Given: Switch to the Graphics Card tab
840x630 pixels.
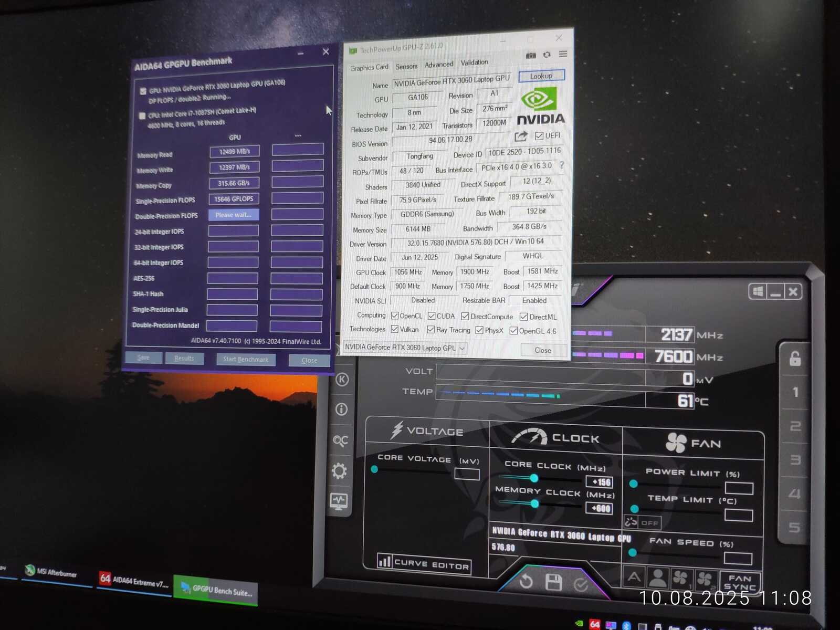Looking at the screenshot, I should (370, 68).
